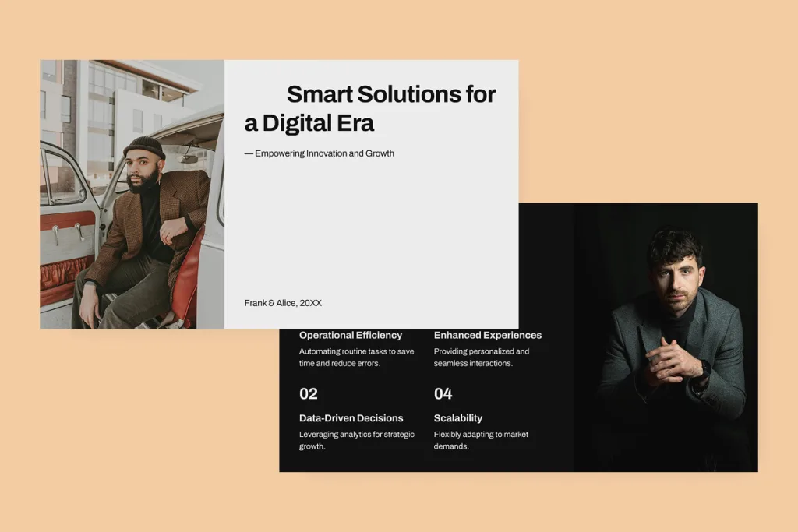Select the subtitle Empowering Innovation and Growth

(320, 153)
